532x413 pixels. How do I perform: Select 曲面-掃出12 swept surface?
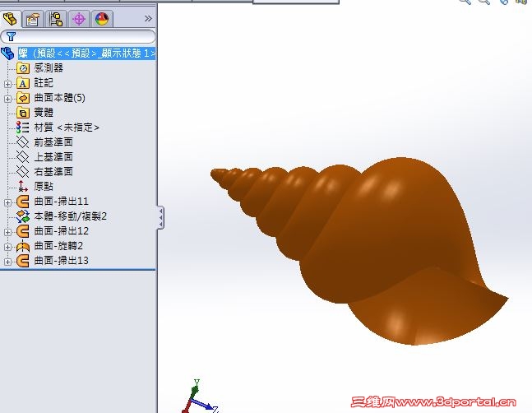tap(61, 230)
